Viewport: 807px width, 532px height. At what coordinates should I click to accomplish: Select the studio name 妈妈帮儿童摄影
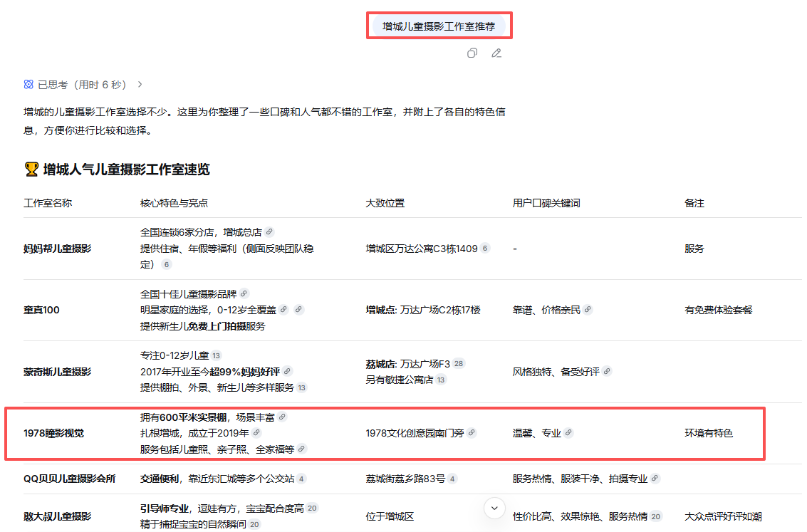click(x=57, y=249)
